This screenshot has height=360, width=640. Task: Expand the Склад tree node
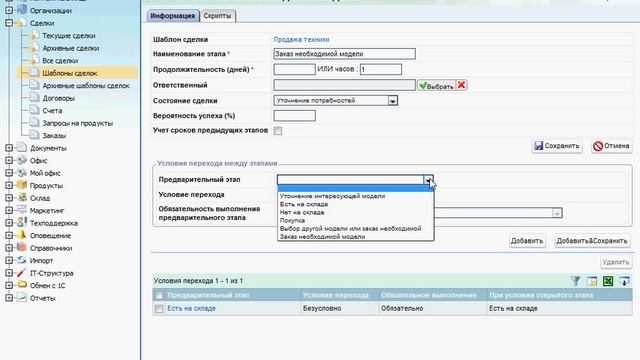tap(9, 198)
